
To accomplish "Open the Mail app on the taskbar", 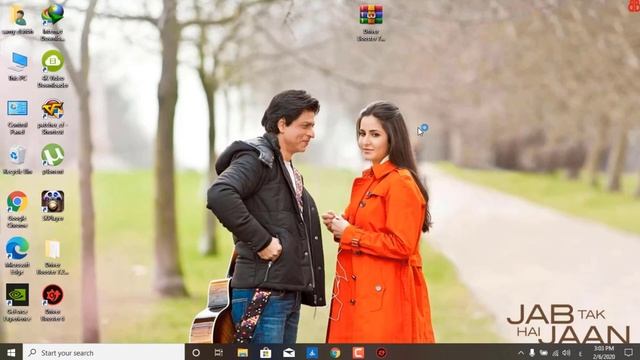I will (x=289, y=353).
